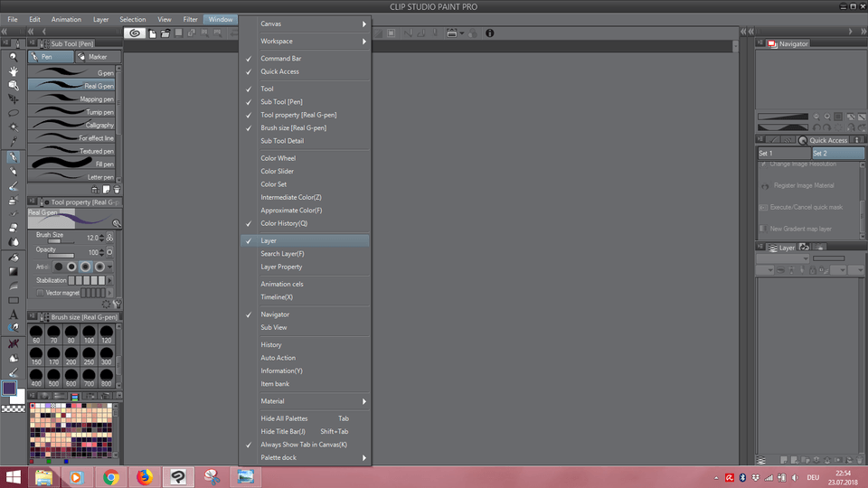Pick brush size preset 500
Screen dimensions: 868x488
point(53,378)
